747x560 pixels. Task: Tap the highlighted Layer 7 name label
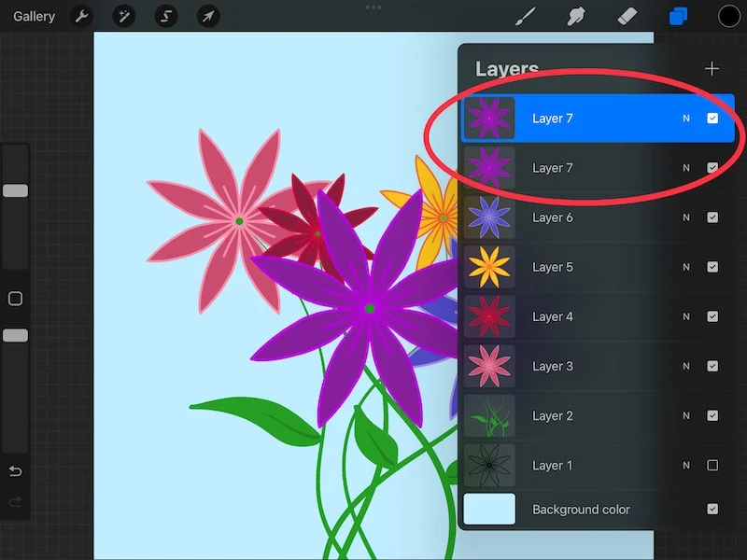(553, 119)
